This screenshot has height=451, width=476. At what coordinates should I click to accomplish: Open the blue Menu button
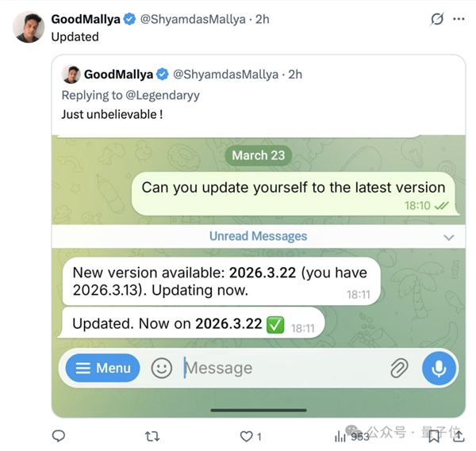[x=102, y=368]
